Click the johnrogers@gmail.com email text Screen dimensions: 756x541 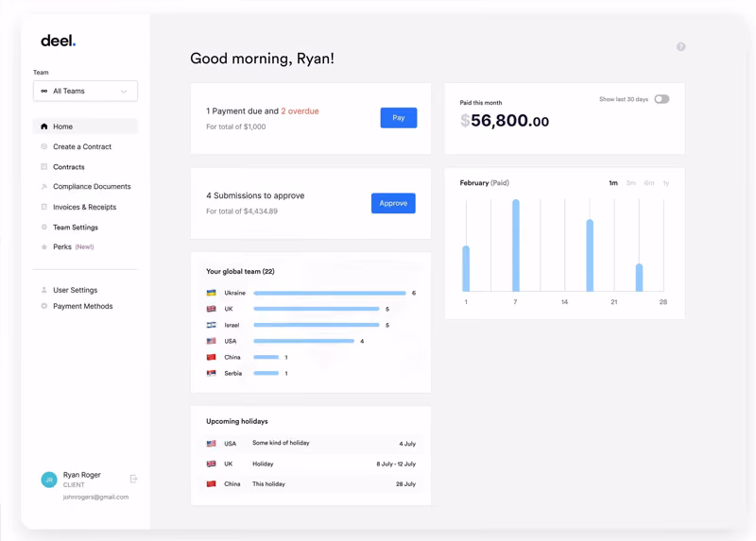pos(95,498)
